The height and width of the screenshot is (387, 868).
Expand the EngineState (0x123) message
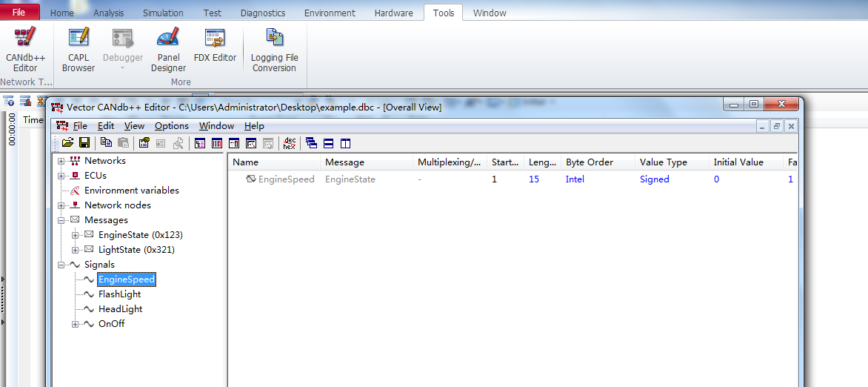(x=76, y=235)
